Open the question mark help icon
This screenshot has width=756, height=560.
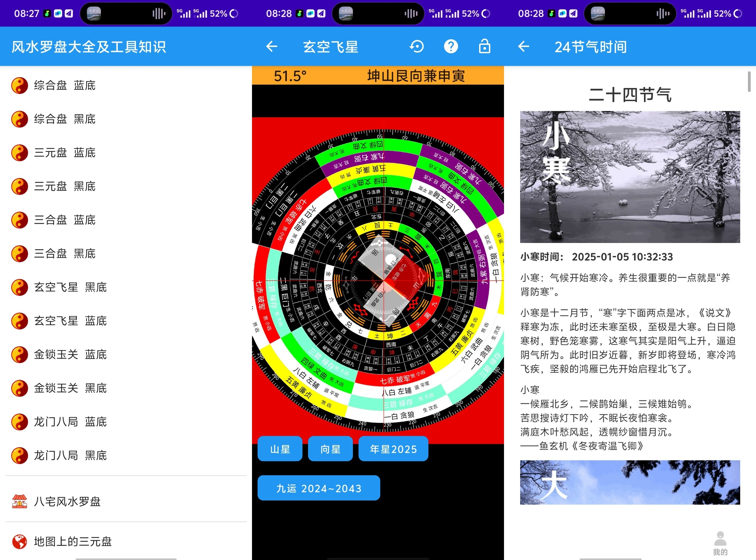(450, 46)
